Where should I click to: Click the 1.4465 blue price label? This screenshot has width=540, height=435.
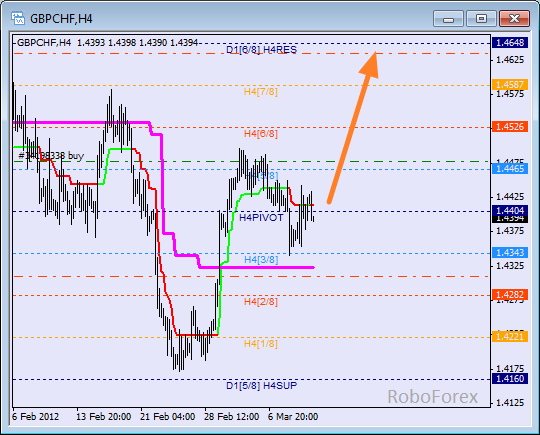(510, 169)
